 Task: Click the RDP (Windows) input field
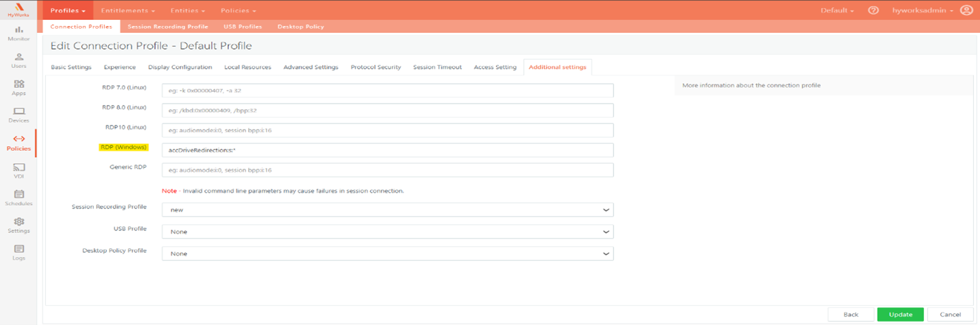point(387,150)
